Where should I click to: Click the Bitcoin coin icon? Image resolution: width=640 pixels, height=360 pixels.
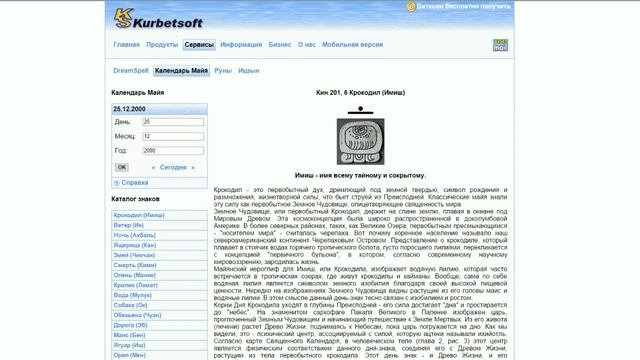(x=411, y=7)
